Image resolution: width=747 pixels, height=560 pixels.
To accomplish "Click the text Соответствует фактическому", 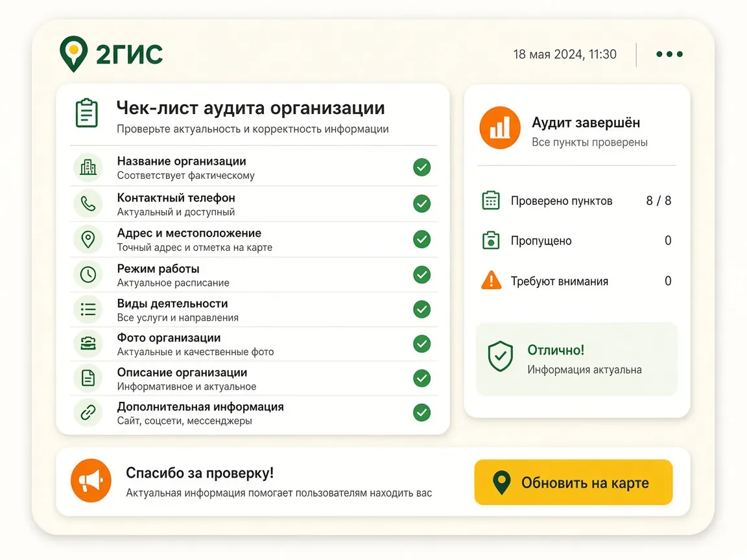I will (186, 176).
